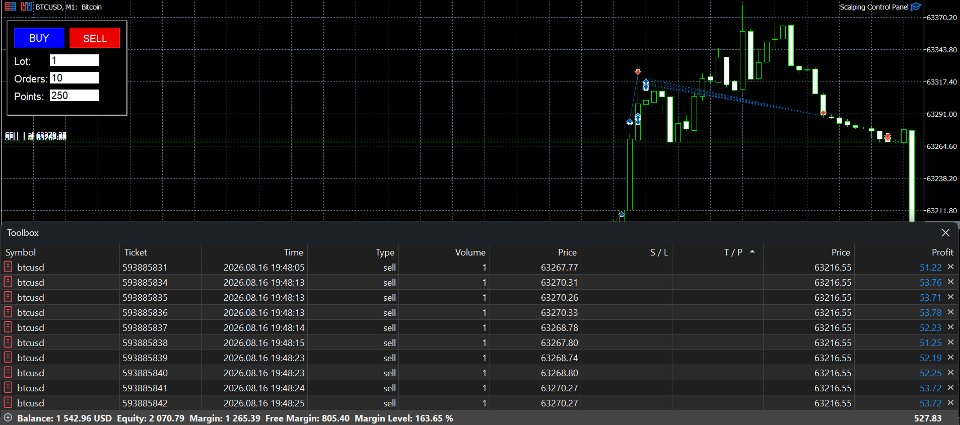Viewport: 960px width, 425px height.
Task: Click the order icon on the 593885839 row
Action: [x=9, y=357]
